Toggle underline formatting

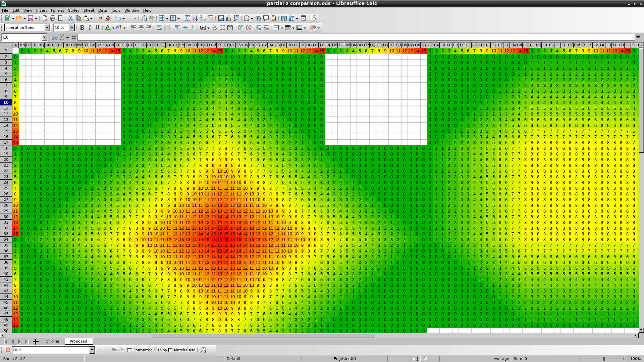[97, 28]
